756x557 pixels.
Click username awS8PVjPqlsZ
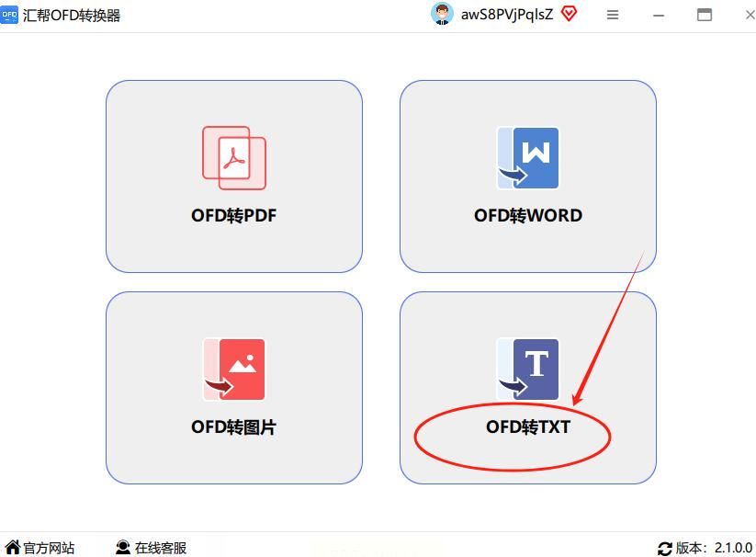click(x=507, y=15)
